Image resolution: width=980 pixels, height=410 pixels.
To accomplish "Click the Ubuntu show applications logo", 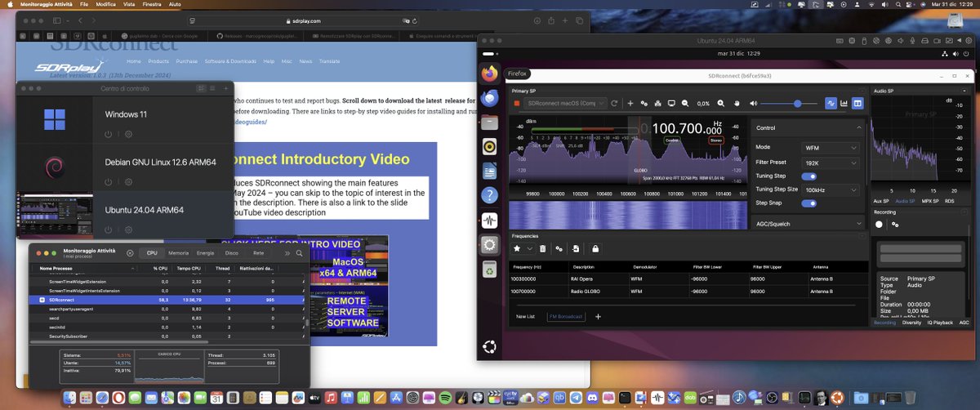I will click(489, 347).
